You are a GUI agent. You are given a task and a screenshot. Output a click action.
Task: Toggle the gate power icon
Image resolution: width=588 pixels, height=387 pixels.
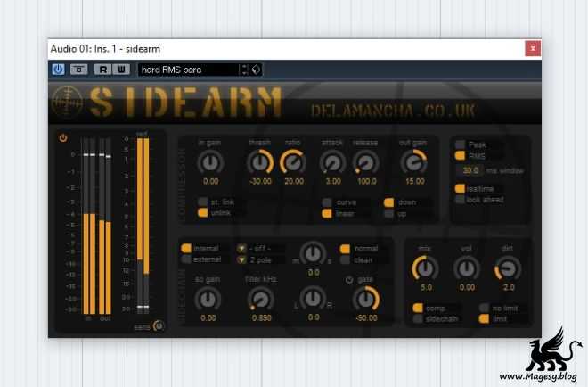coord(349,280)
